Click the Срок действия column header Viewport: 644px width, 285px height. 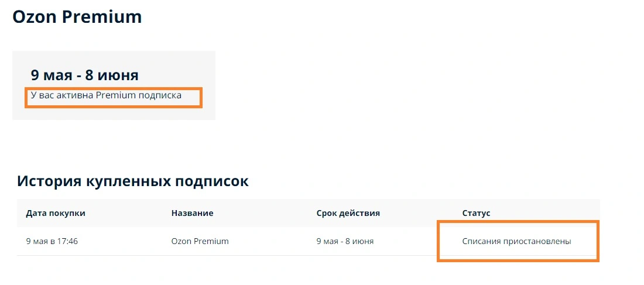348,213
